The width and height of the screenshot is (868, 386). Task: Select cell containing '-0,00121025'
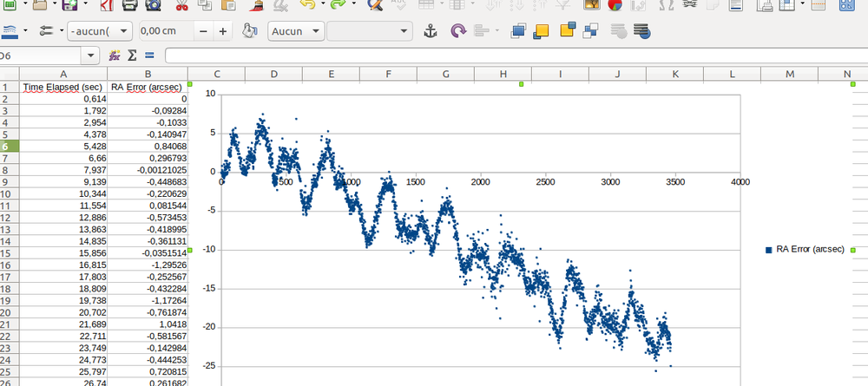[148, 170]
